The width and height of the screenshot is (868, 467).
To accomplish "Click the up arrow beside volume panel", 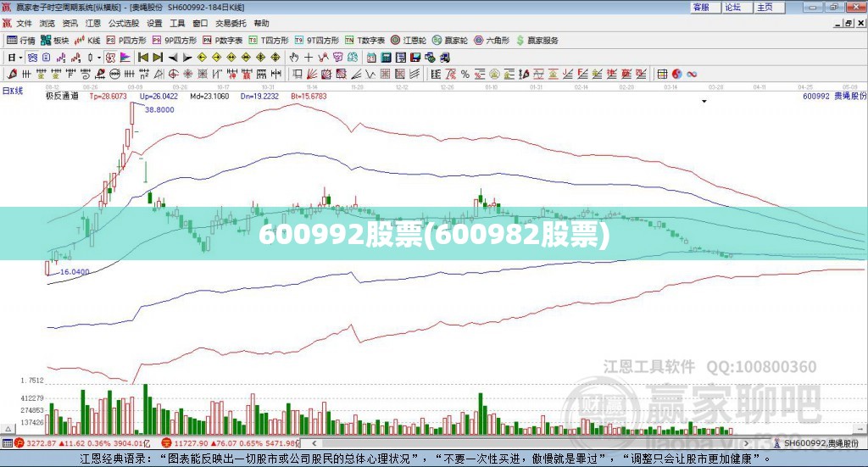I will (8, 429).
